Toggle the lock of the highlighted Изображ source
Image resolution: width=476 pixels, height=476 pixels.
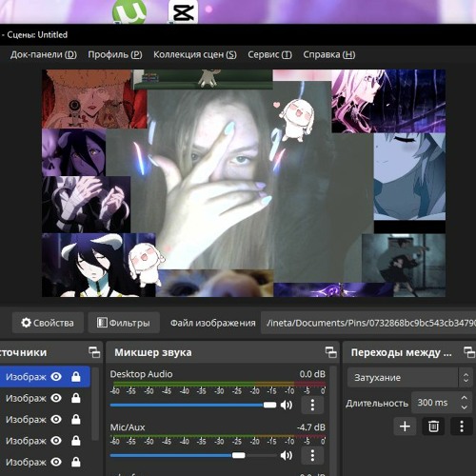[76, 377]
